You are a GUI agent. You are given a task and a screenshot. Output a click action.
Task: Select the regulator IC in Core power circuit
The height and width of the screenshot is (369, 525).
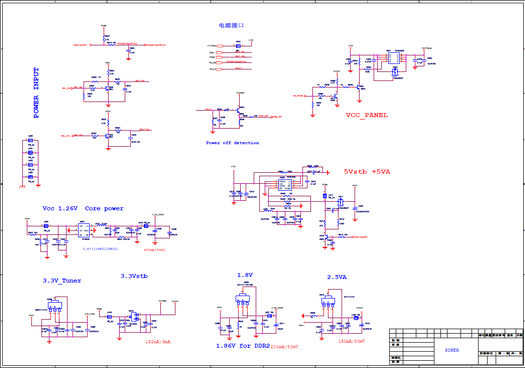84,230
